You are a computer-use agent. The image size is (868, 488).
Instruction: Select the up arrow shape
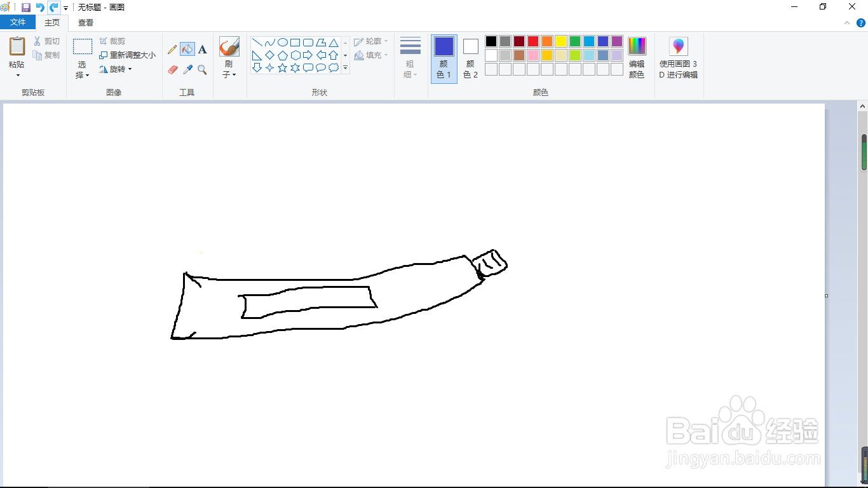334,55
